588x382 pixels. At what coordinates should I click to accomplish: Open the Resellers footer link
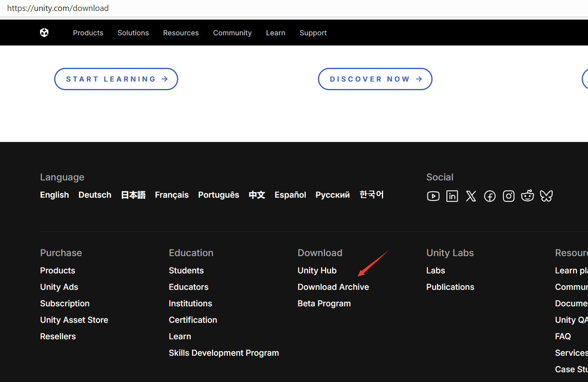[x=58, y=337]
